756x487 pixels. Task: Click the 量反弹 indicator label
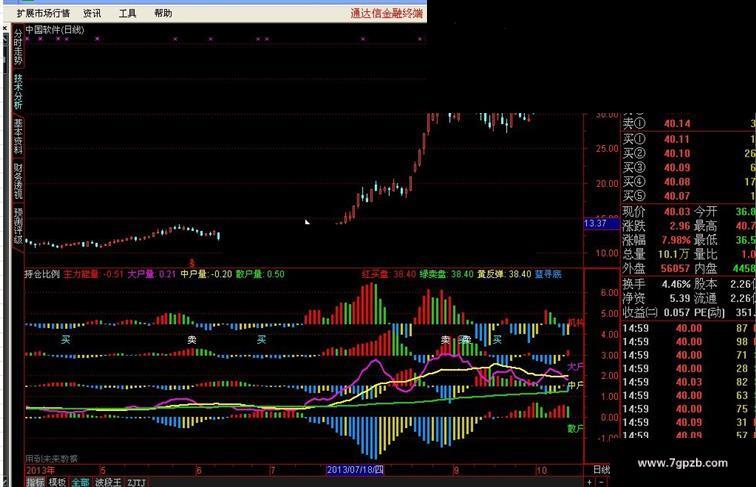coord(490,274)
